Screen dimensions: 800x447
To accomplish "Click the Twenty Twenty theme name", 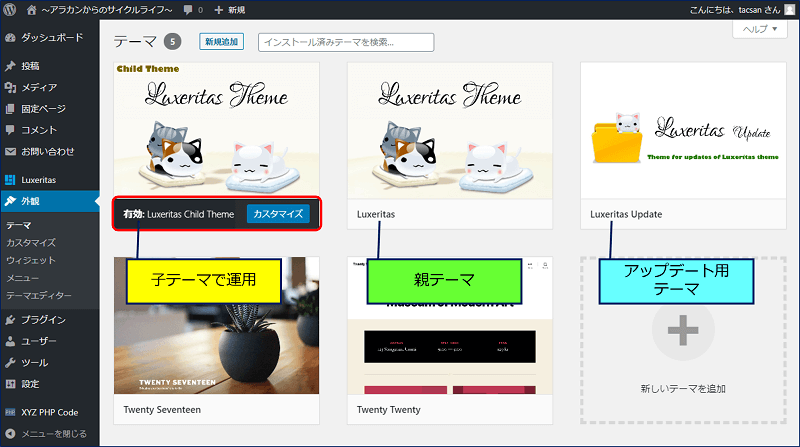I will 389,410.
